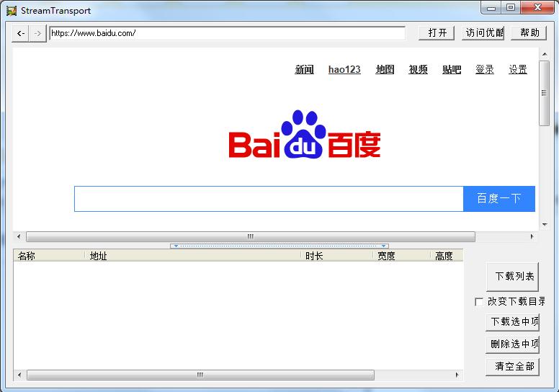
Task: Click the 时长 column header
Action: point(337,256)
